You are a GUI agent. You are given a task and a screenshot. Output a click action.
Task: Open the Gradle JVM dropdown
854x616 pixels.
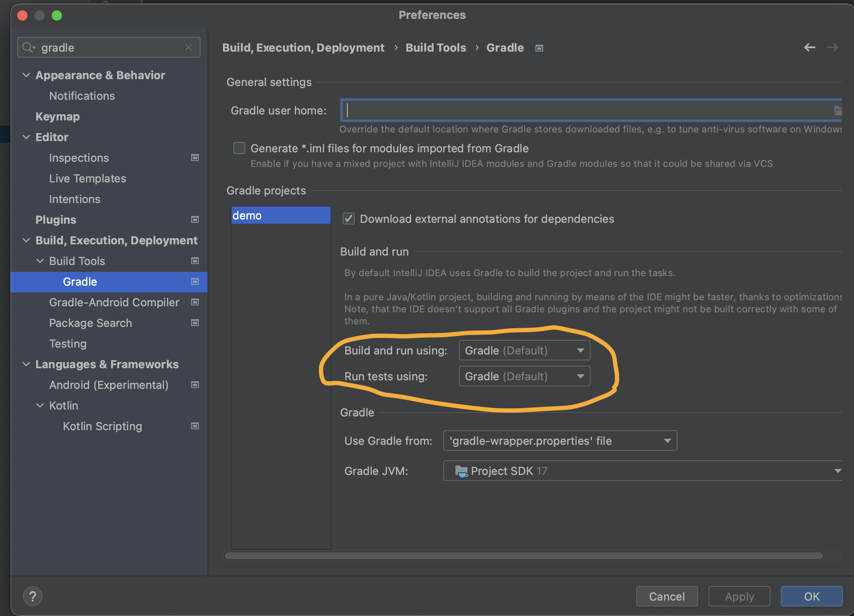pos(643,471)
